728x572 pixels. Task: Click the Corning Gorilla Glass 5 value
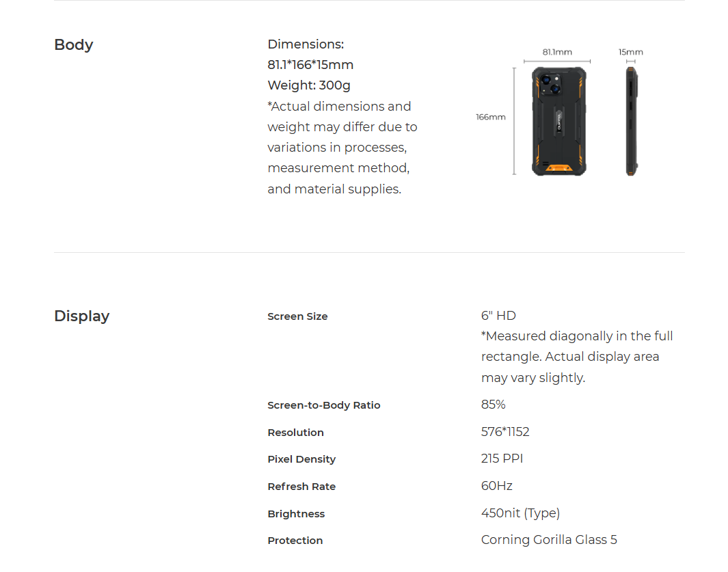[550, 539]
